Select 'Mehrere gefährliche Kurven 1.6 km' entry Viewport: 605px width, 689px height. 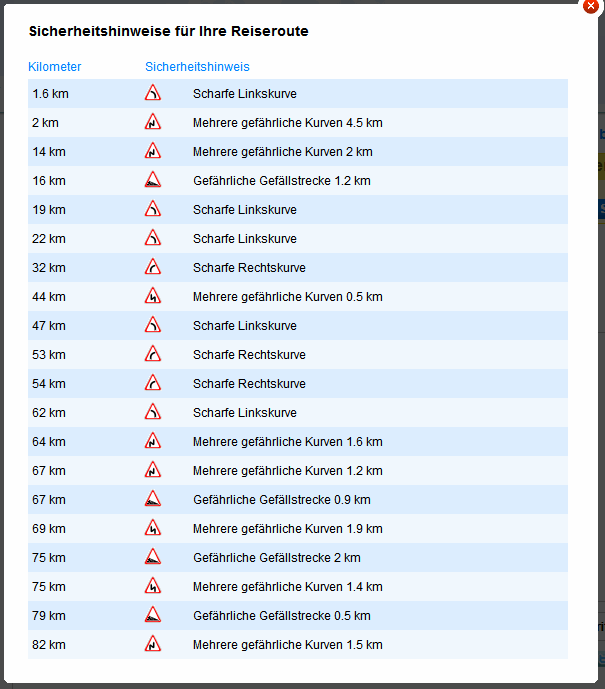tap(287, 442)
